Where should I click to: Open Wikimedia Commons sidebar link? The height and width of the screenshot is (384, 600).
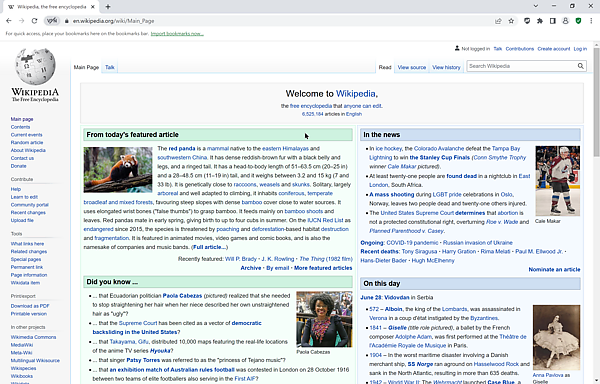[x=33, y=337]
